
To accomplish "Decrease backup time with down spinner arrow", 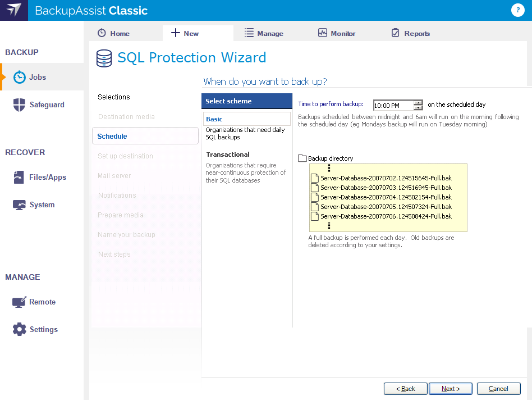I will pos(418,108).
